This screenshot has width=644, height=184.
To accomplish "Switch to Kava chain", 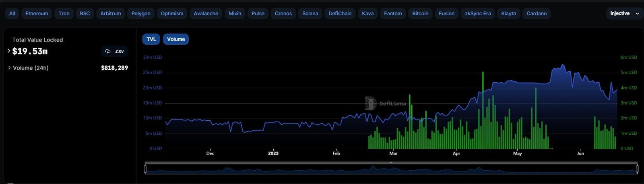I will (x=367, y=13).
